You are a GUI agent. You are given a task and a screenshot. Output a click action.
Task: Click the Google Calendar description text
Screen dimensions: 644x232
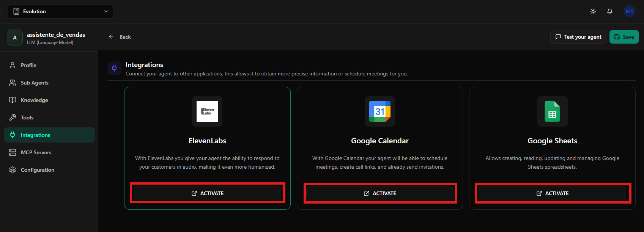380,163
